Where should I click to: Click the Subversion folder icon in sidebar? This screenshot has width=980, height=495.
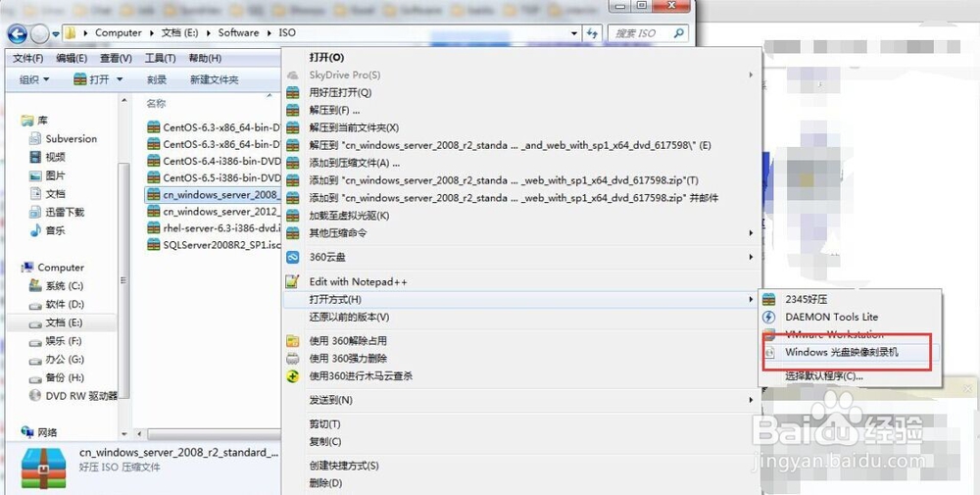pos(35,139)
